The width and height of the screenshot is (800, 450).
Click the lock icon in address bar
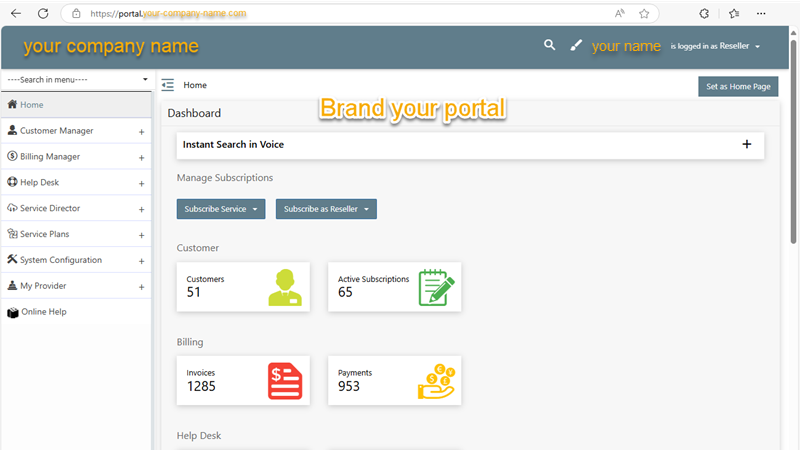click(x=76, y=13)
